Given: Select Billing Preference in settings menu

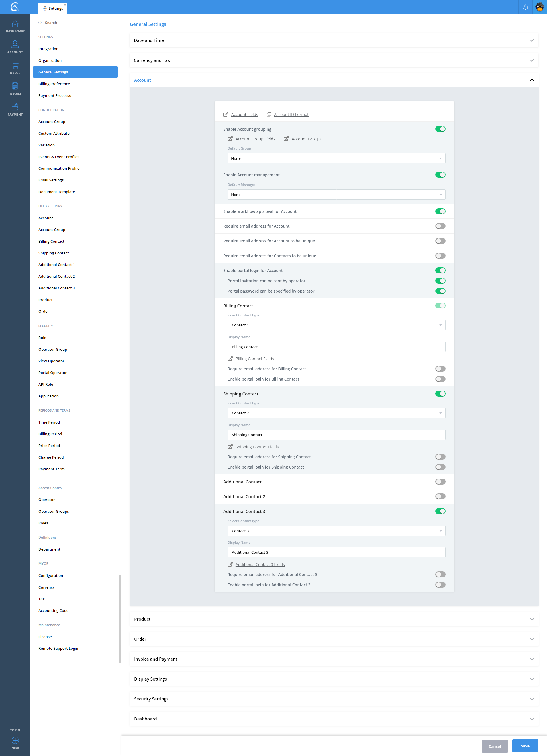Looking at the screenshot, I should click(x=54, y=84).
